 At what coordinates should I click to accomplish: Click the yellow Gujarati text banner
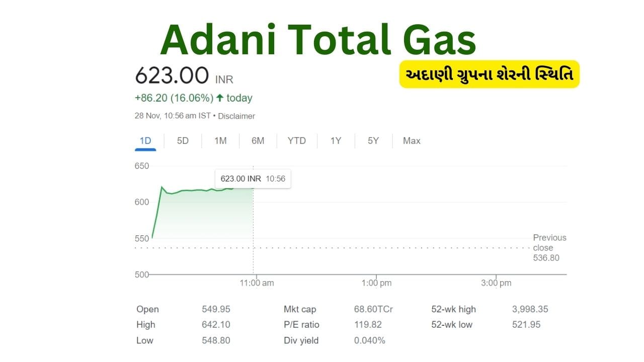(489, 74)
